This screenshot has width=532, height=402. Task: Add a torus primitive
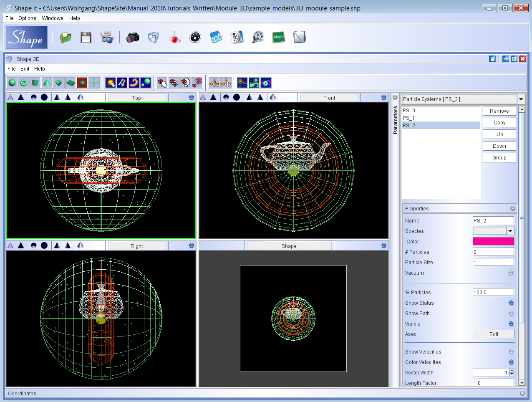point(24,83)
